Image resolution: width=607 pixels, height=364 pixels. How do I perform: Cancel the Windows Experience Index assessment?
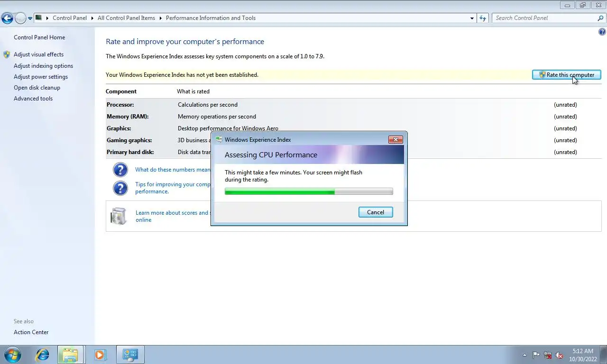[x=376, y=212]
